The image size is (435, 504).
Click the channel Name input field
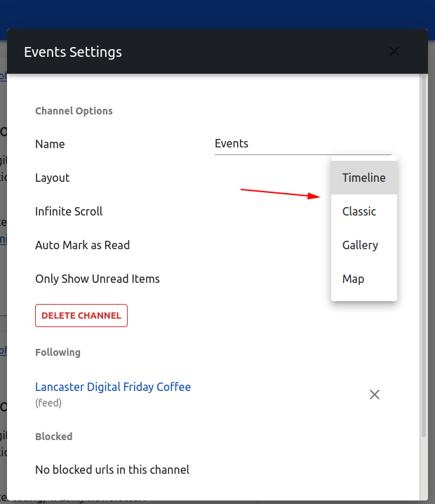(x=302, y=144)
